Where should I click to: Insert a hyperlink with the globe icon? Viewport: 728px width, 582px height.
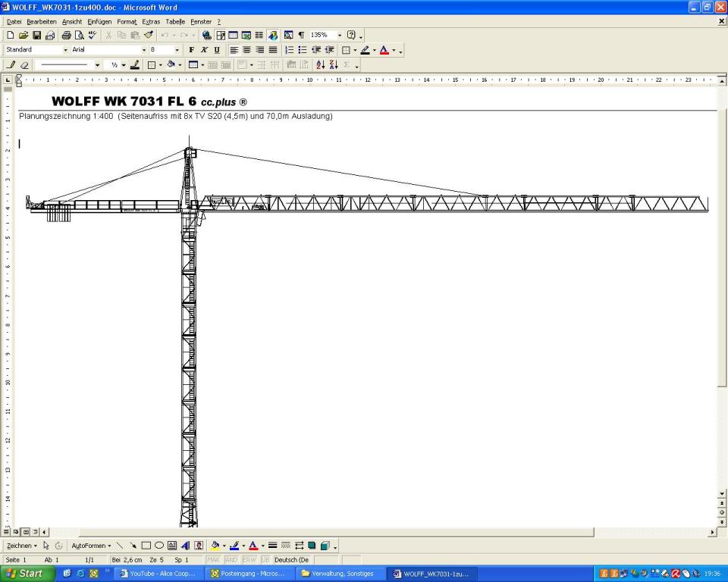(x=206, y=36)
